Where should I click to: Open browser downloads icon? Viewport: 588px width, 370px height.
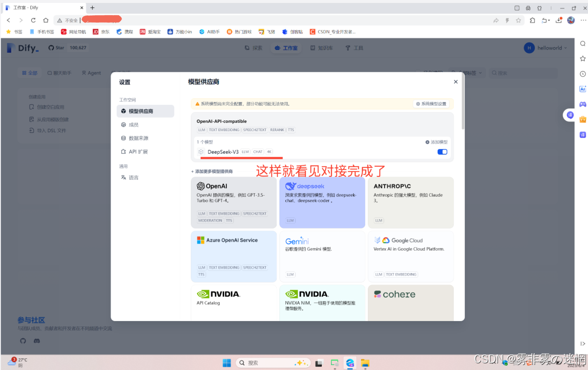click(559, 20)
